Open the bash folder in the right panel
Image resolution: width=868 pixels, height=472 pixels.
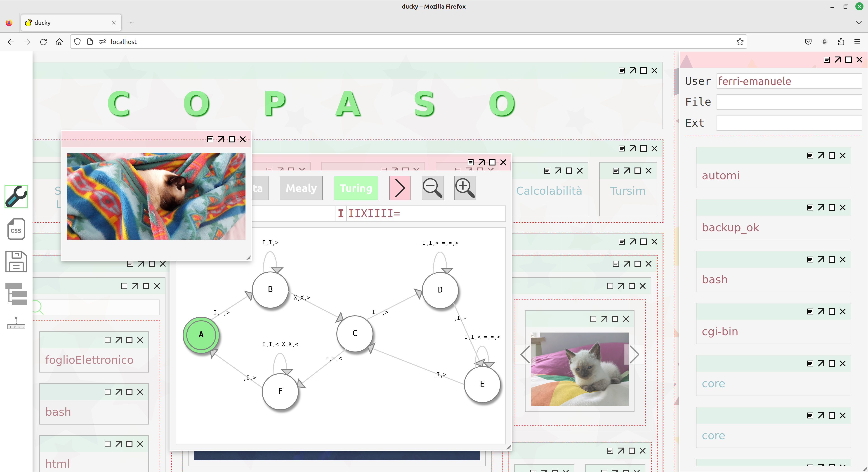coord(714,280)
